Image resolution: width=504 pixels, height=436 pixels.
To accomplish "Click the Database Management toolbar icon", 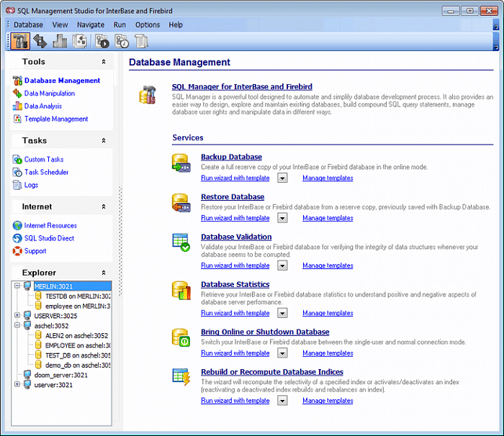I will pos(20,41).
